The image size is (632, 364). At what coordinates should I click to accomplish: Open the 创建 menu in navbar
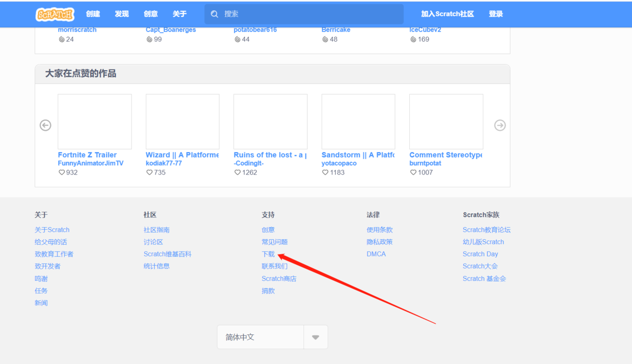(x=93, y=14)
